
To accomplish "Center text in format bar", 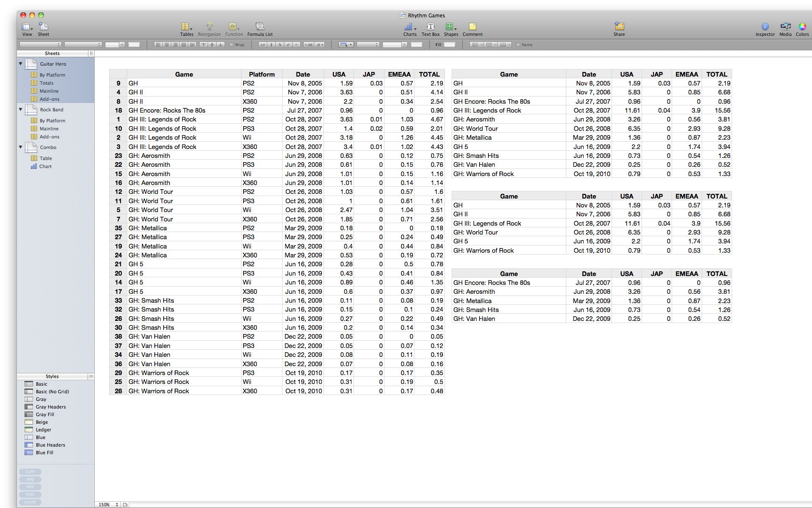I will coord(167,44).
